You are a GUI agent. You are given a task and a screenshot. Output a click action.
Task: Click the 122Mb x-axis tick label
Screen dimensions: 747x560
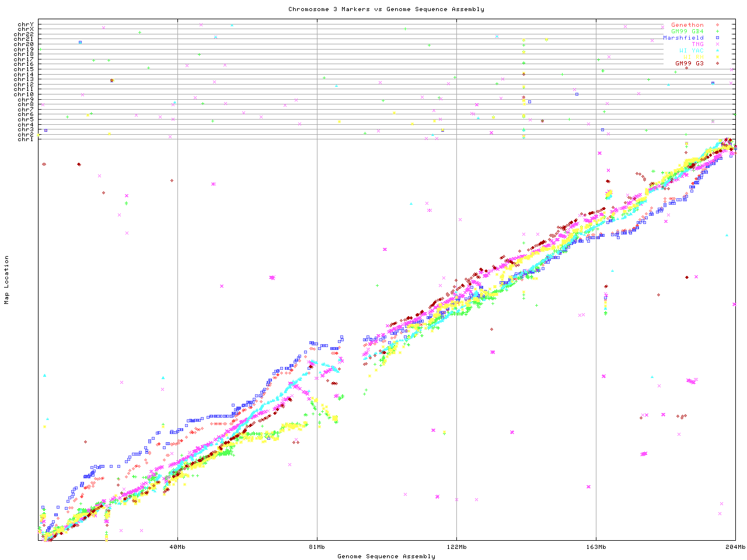pos(456,547)
